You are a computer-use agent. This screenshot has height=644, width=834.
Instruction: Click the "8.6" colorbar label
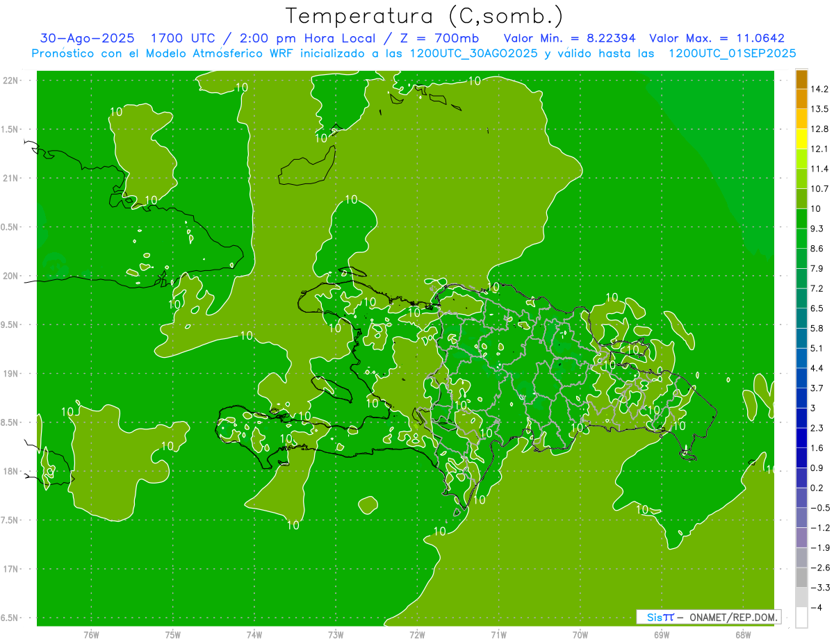point(817,249)
